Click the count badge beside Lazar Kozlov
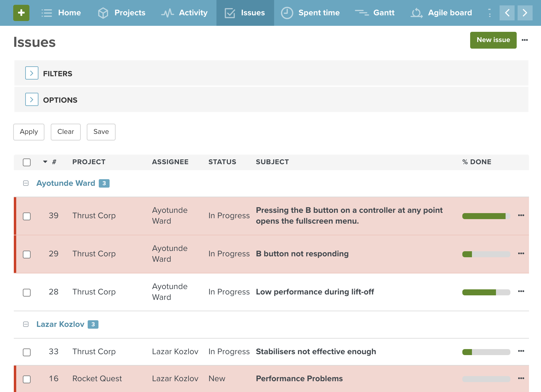The image size is (541, 392). 93,324
